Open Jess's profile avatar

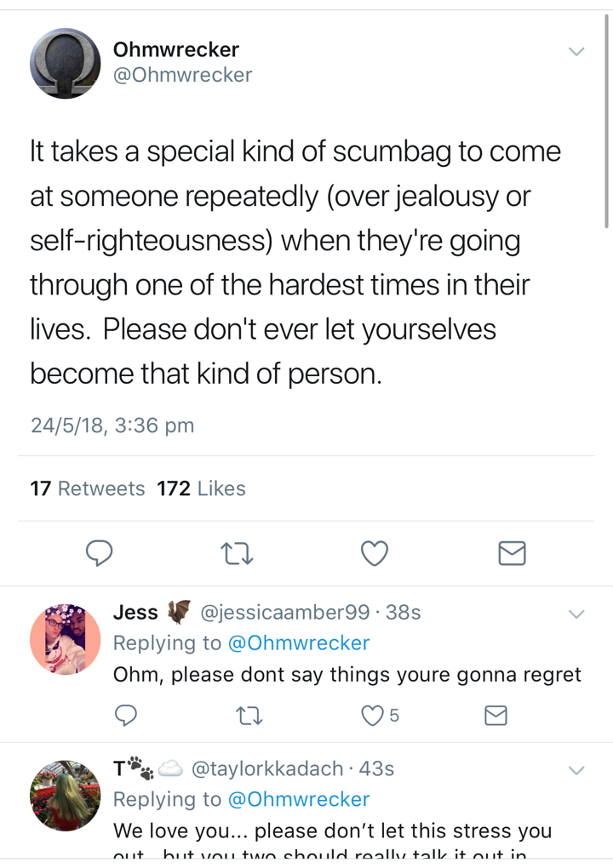click(66, 639)
